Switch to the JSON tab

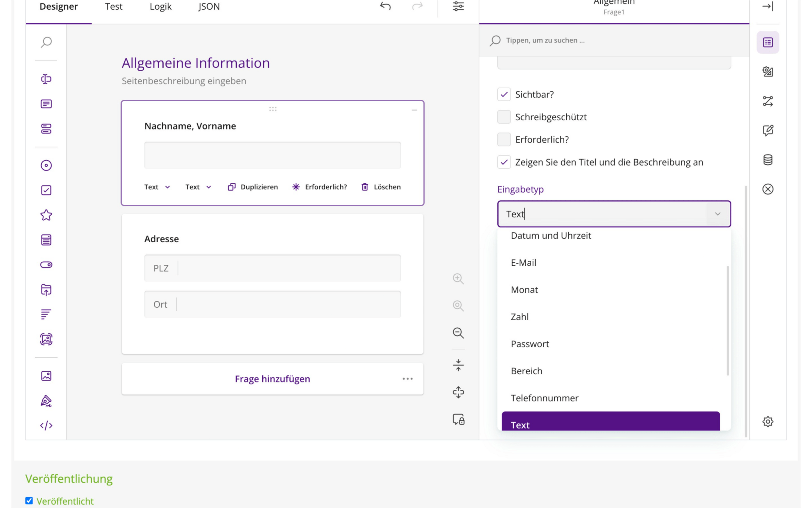click(209, 7)
